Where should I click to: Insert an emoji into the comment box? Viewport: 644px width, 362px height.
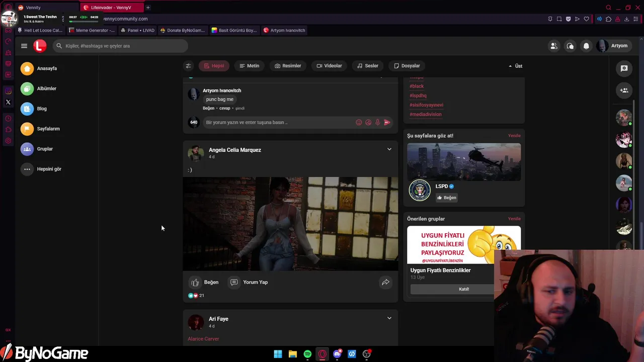click(359, 122)
